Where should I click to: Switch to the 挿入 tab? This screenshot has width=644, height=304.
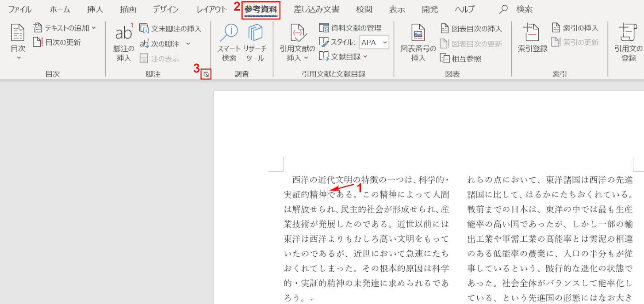95,9
